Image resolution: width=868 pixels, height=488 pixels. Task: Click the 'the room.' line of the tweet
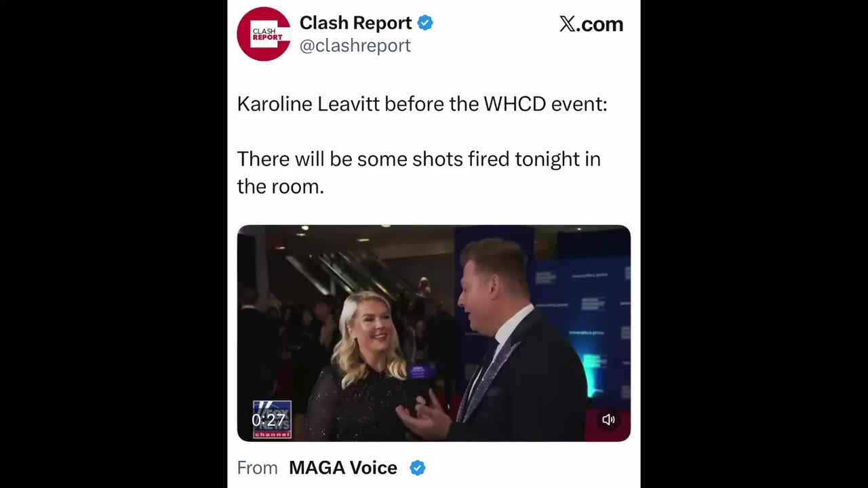tap(280, 186)
